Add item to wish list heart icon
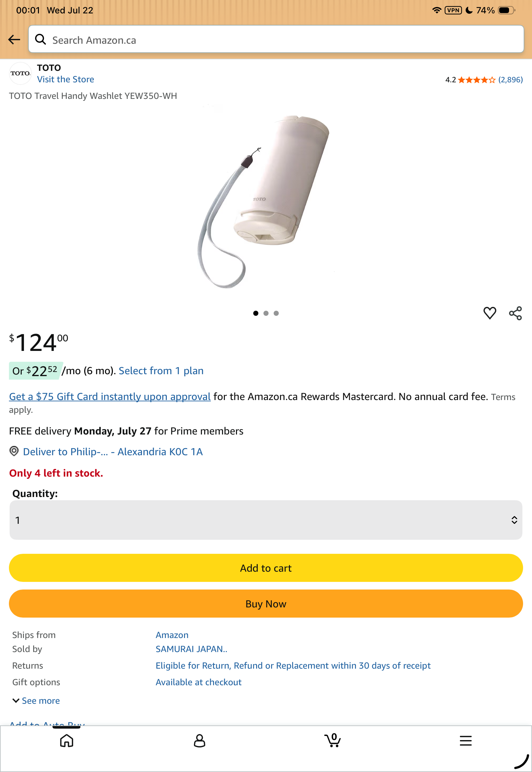 pyautogui.click(x=490, y=313)
